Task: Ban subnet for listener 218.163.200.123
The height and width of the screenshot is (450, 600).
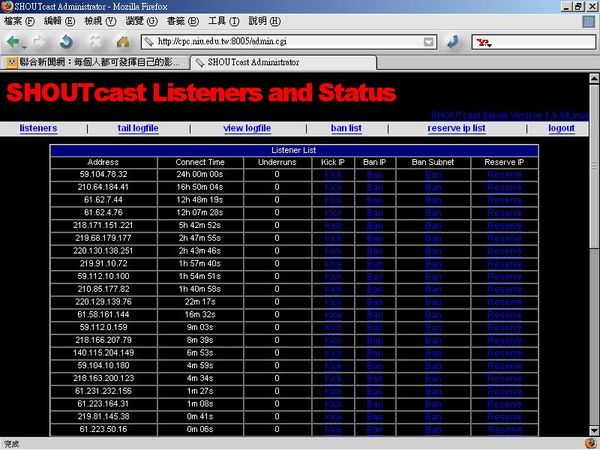Action: (433, 379)
